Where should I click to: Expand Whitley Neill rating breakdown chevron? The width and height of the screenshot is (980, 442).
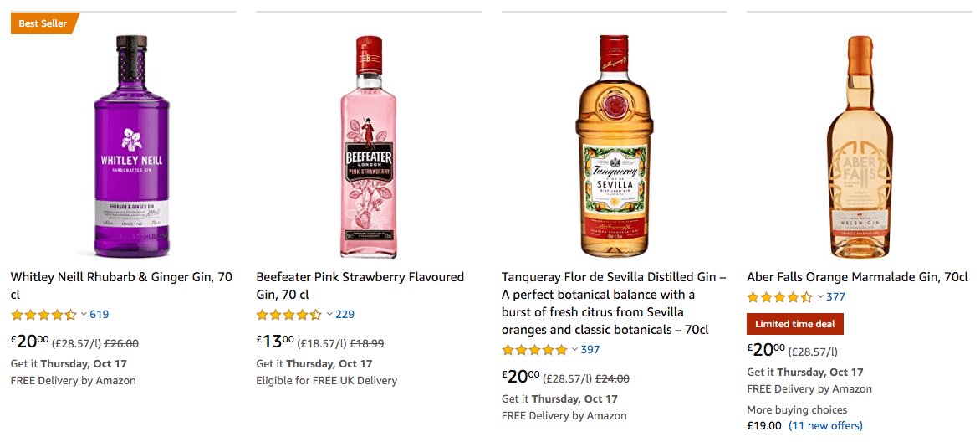click(x=84, y=315)
